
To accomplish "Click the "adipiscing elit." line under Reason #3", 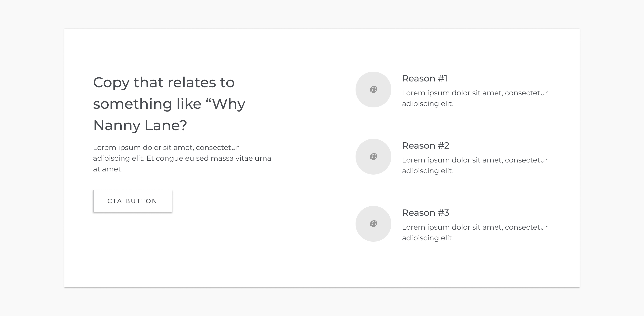I will pyautogui.click(x=428, y=238).
